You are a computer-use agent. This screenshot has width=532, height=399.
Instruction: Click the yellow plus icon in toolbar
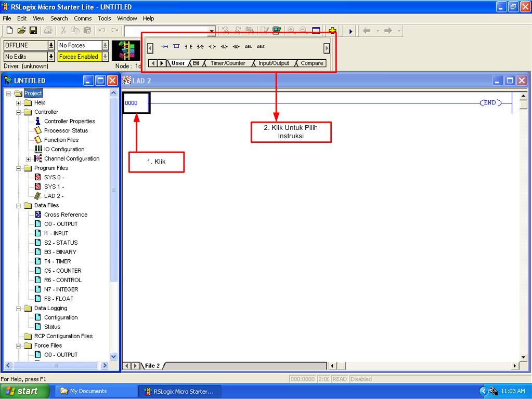332,31
